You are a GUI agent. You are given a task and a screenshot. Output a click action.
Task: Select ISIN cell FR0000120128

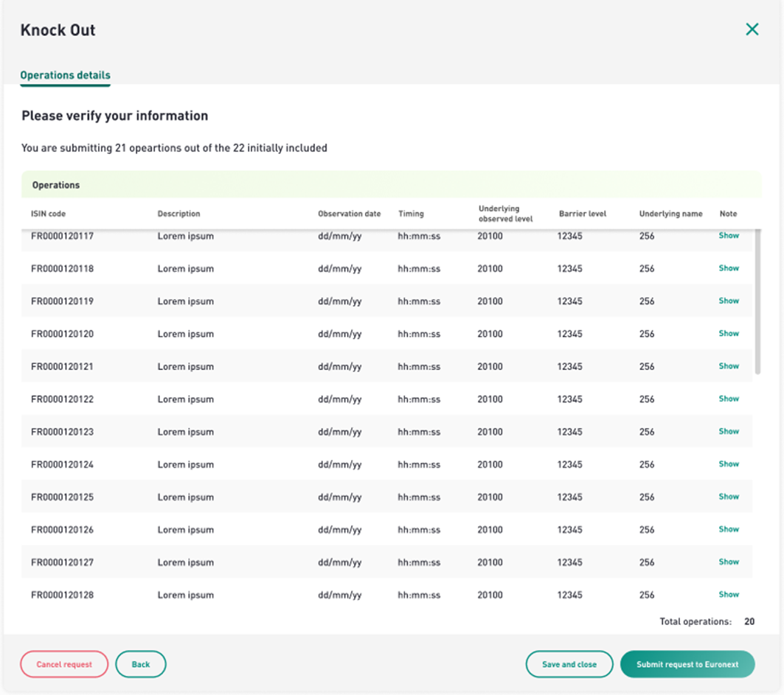tap(62, 595)
